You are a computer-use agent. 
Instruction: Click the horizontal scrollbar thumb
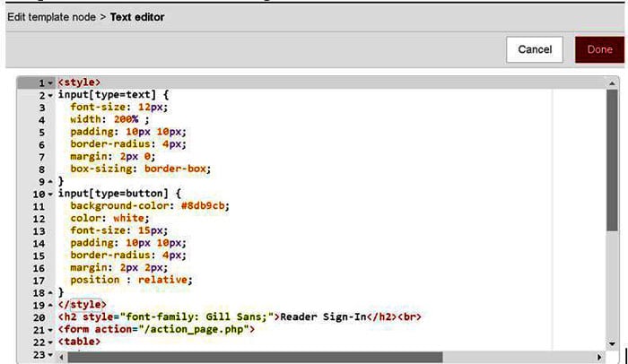[255, 357]
